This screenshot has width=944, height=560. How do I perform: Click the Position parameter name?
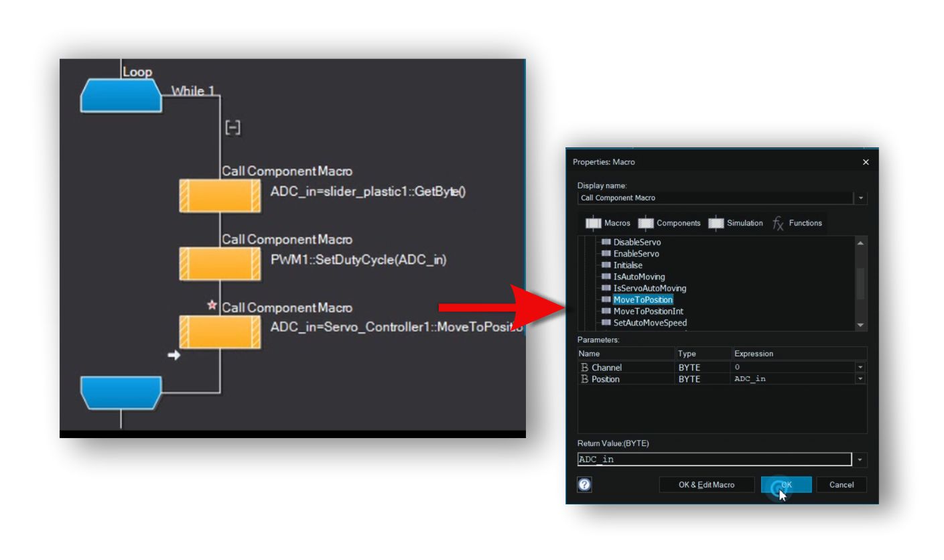[606, 379]
